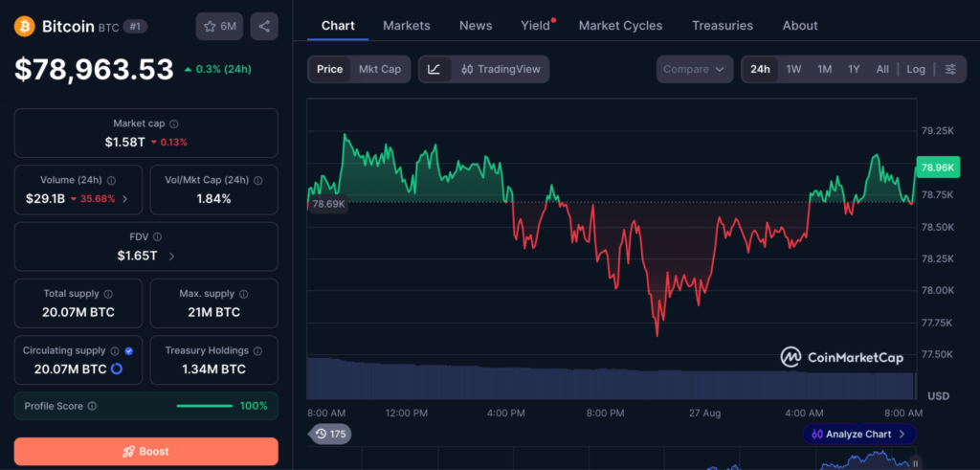This screenshot has width=980, height=470.
Task: Expand Volume (24h) details chevron
Action: click(125, 199)
